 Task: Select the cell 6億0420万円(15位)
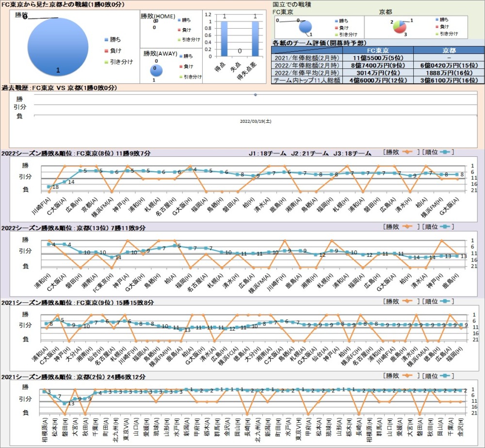tap(449, 65)
